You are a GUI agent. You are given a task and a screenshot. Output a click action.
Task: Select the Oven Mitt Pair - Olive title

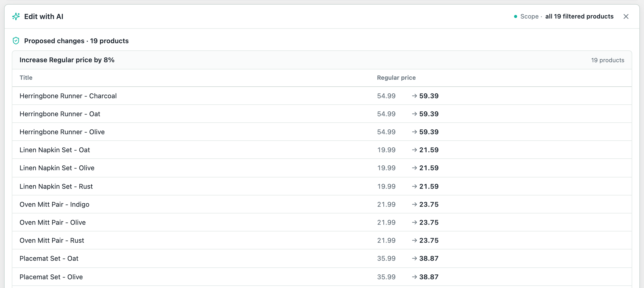[x=53, y=222]
